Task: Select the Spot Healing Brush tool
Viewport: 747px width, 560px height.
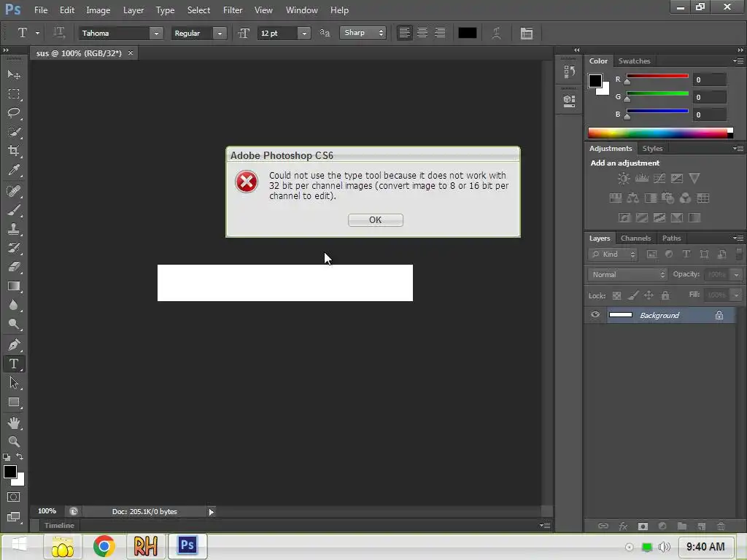Action: tap(14, 191)
